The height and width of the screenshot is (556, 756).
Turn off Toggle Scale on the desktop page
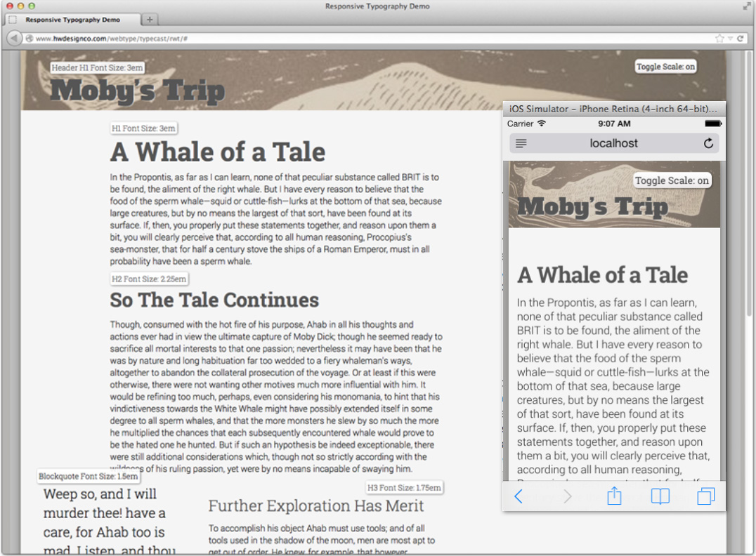point(665,66)
